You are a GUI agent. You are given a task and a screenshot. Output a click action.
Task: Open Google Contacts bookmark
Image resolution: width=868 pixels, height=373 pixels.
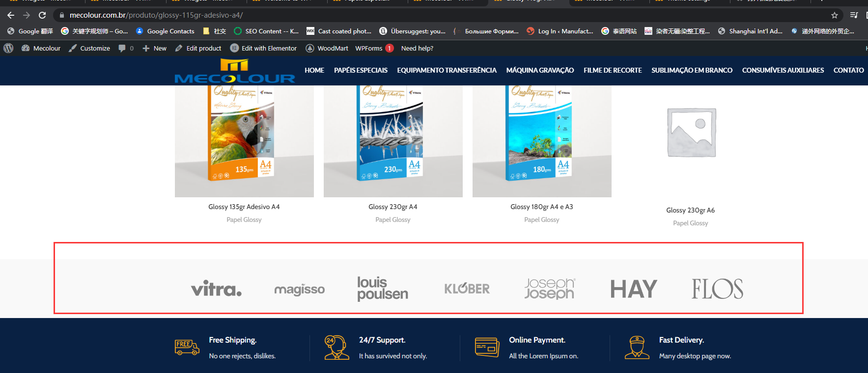(x=165, y=31)
